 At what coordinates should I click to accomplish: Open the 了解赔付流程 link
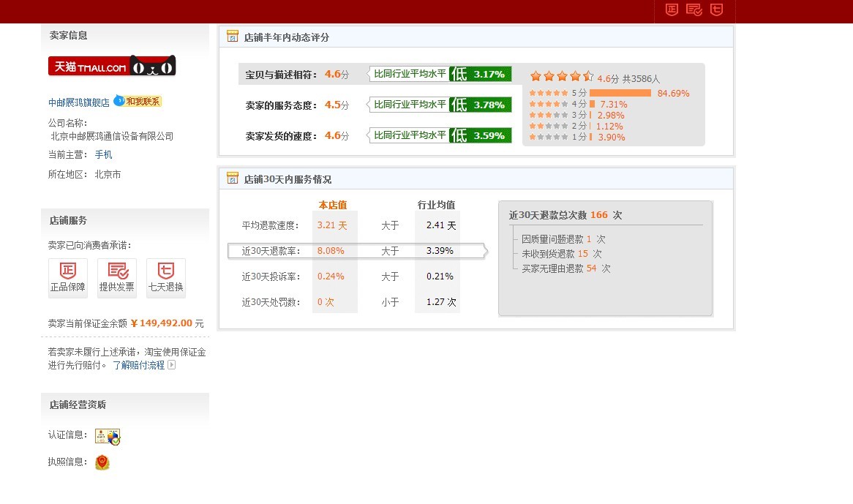[x=138, y=365]
